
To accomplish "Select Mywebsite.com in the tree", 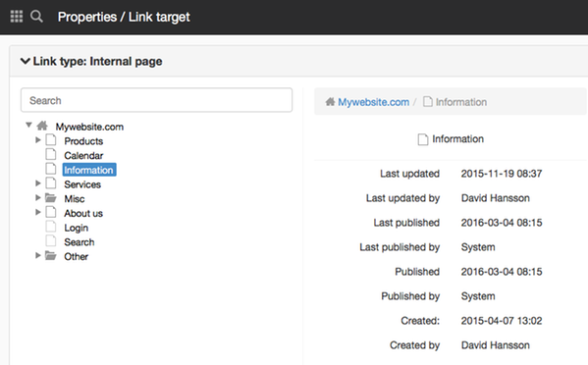I will coord(89,127).
